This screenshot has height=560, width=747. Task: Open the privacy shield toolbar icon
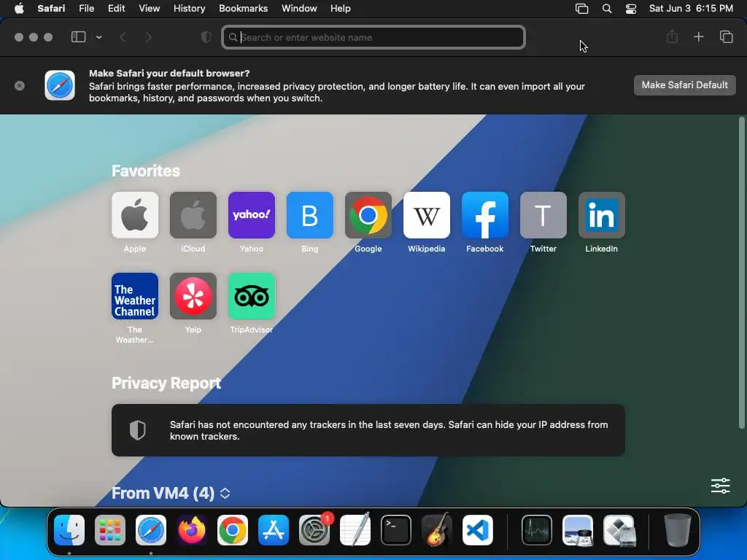click(206, 36)
